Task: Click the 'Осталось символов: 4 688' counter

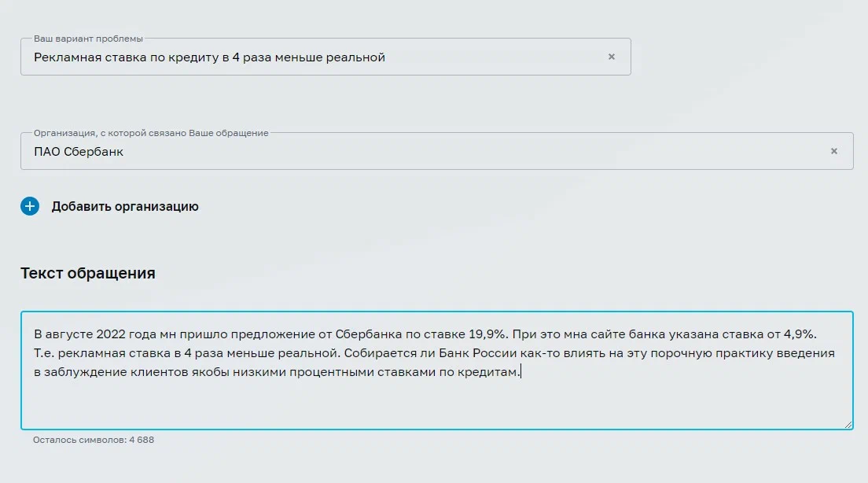Action: (x=94, y=440)
